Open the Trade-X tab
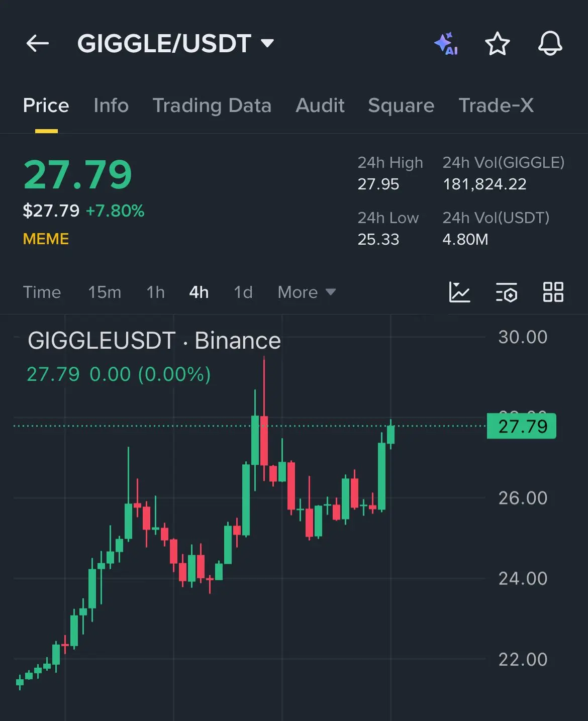 point(496,106)
